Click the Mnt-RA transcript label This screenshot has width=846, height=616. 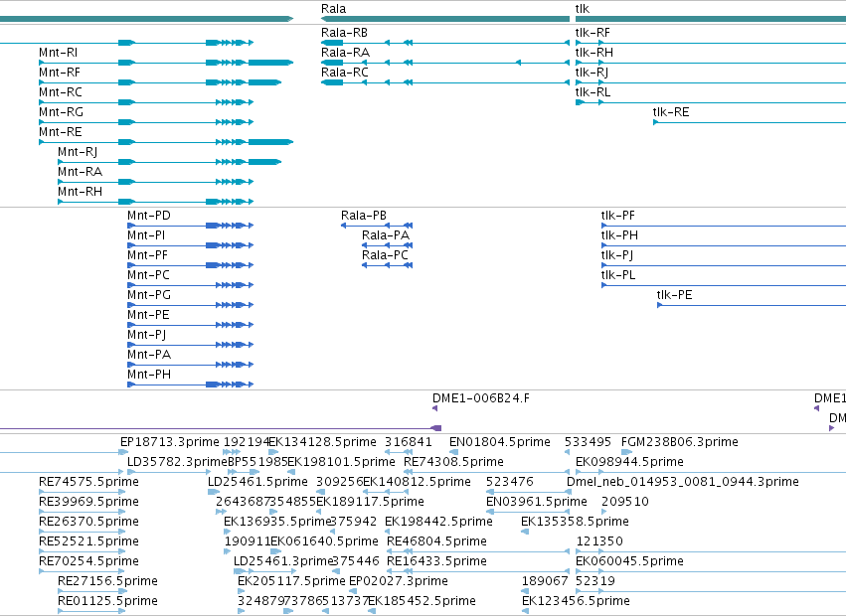click(80, 172)
